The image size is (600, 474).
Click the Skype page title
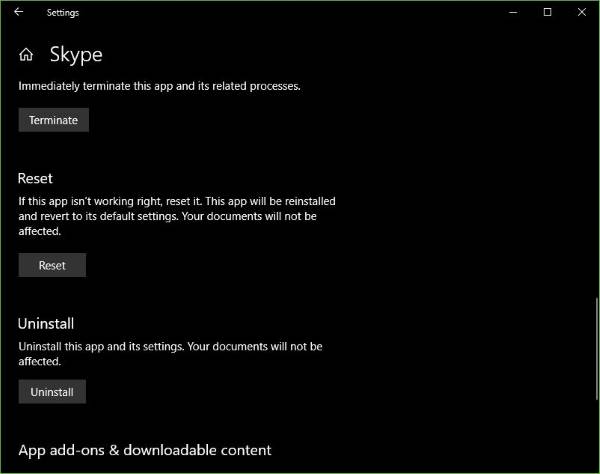click(76, 55)
